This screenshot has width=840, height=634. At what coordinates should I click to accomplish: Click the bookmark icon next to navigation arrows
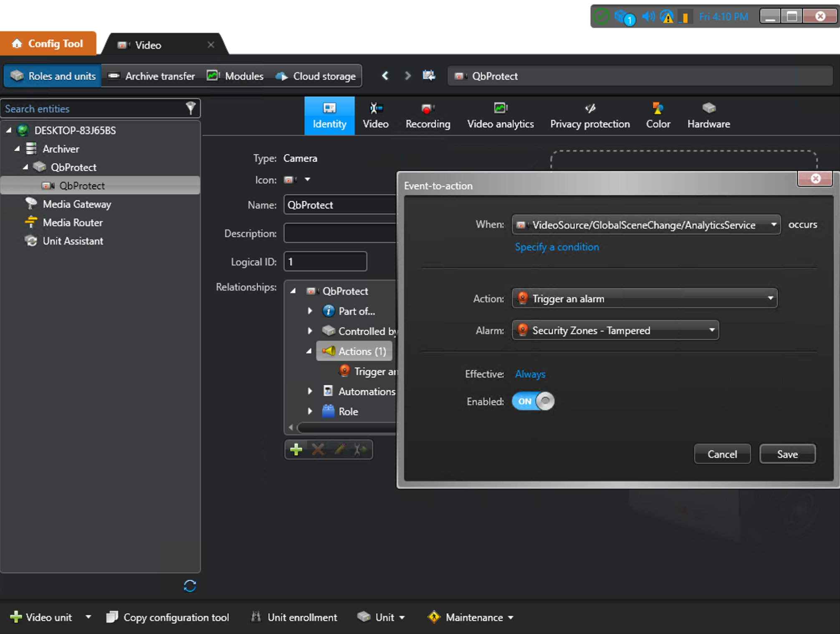(429, 76)
